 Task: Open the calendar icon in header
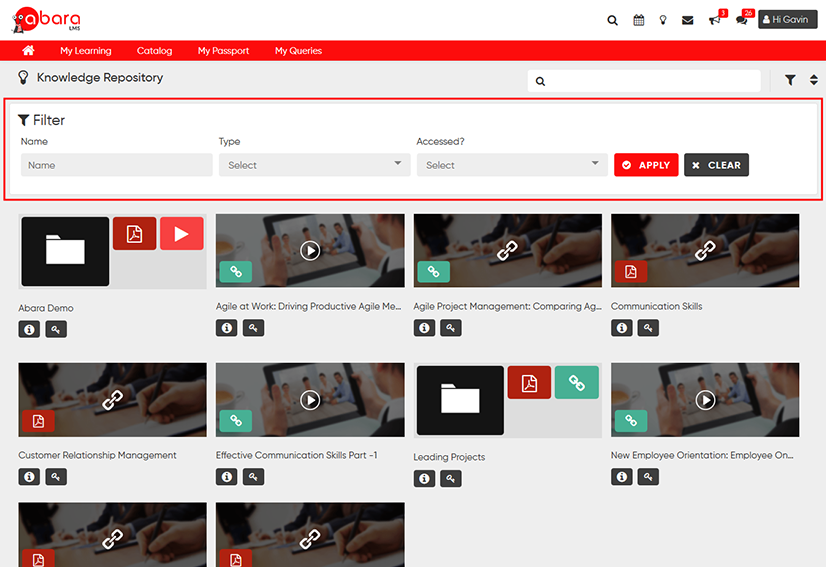tap(638, 21)
